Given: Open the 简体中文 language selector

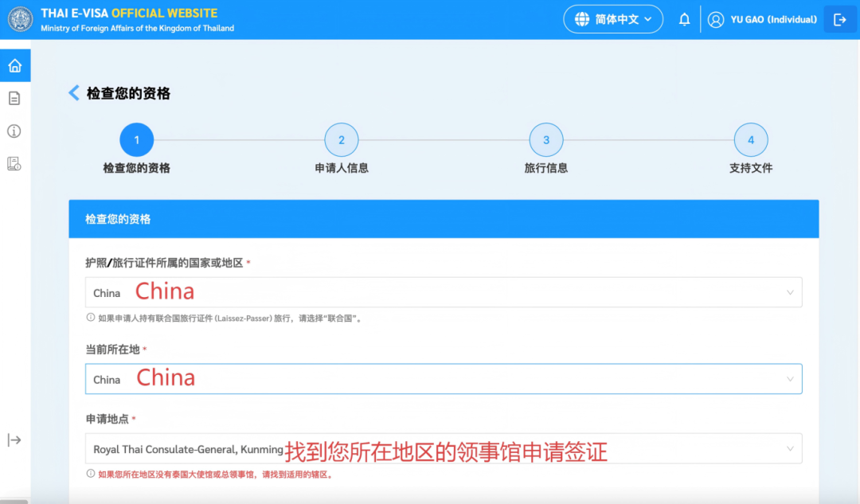Looking at the screenshot, I should [613, 20].
